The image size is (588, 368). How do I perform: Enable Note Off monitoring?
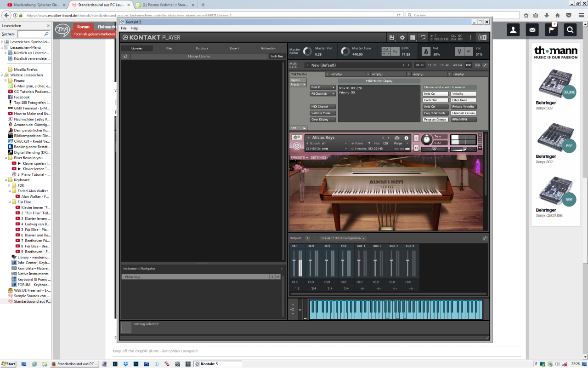click(x=435, y=107)
